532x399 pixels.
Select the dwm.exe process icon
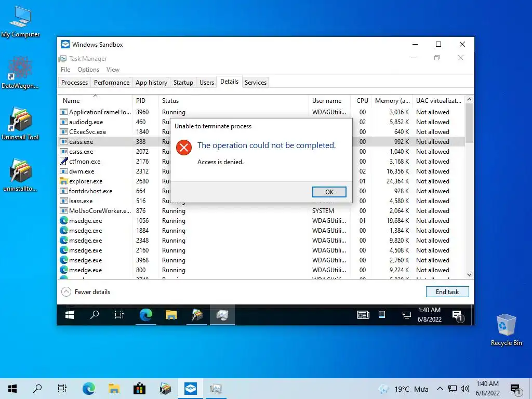tap(63, 171)
